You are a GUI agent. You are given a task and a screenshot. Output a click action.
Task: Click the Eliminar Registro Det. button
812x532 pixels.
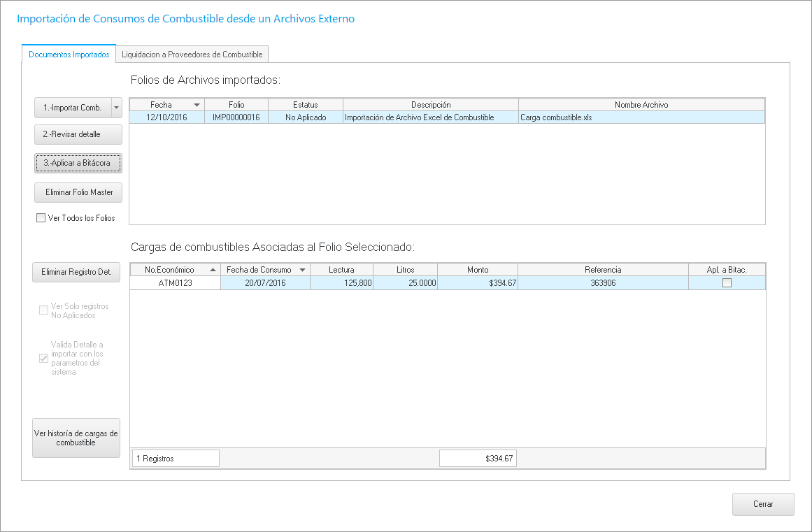[x=76, y=272]
